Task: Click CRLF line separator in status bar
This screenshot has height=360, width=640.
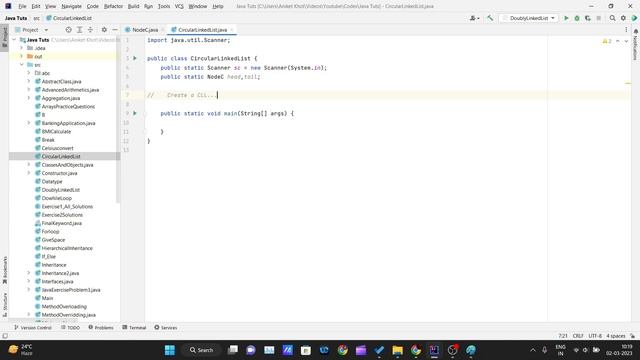Action: point(578,336)
